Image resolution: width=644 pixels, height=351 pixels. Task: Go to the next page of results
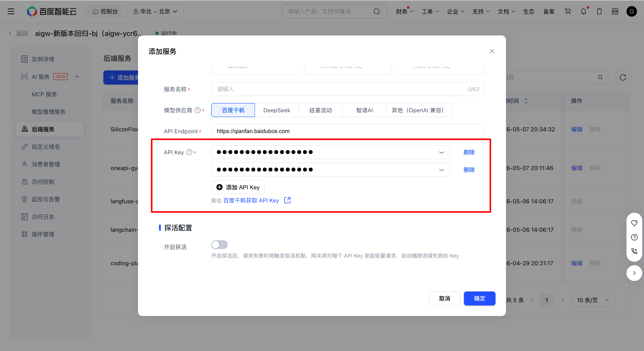(x=562, y=300)
